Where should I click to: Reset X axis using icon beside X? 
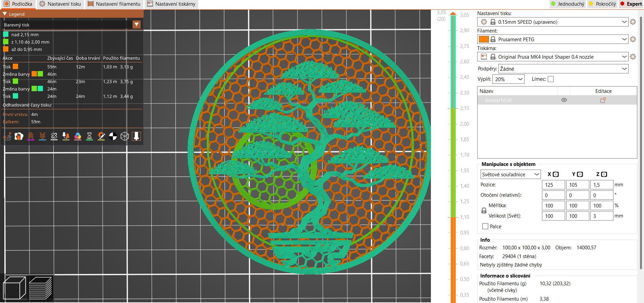pyautogui.click(x=556, y=174)
